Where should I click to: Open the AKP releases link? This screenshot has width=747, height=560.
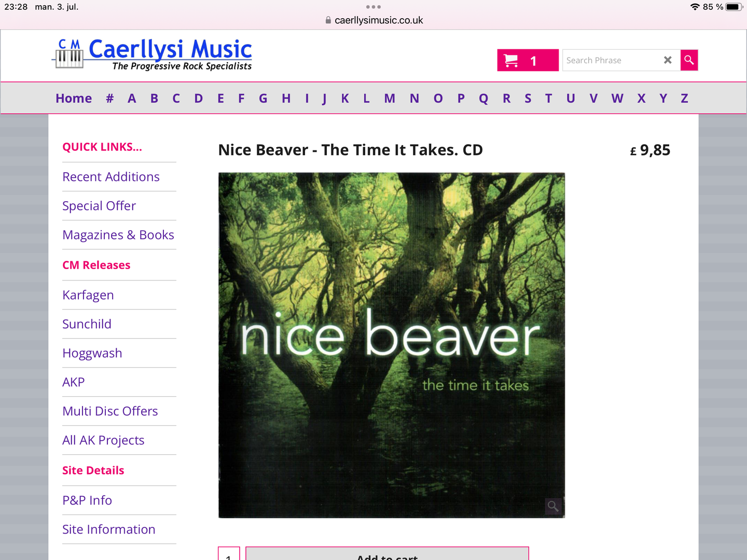[x=74, y=382]
